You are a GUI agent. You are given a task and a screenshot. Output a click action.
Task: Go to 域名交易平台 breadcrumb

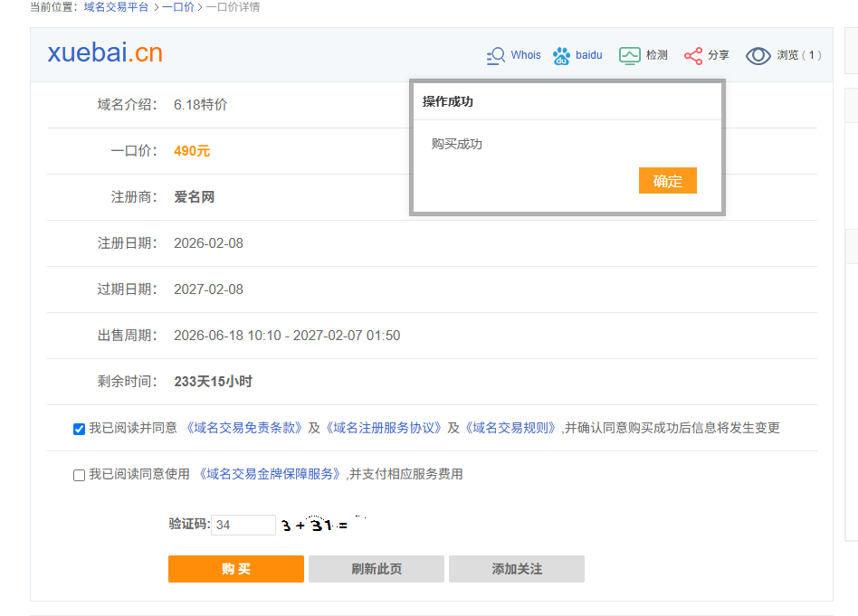tap(116, 7)
